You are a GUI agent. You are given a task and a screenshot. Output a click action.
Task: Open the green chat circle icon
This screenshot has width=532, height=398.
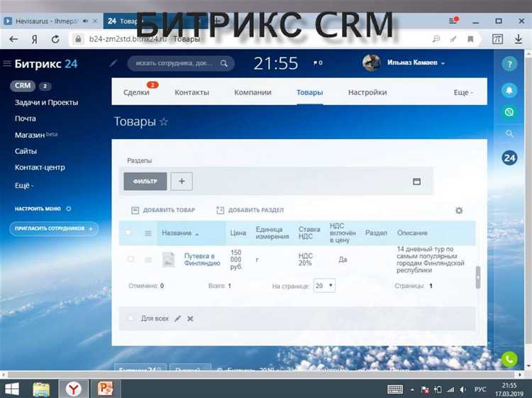tap(509, 112)
